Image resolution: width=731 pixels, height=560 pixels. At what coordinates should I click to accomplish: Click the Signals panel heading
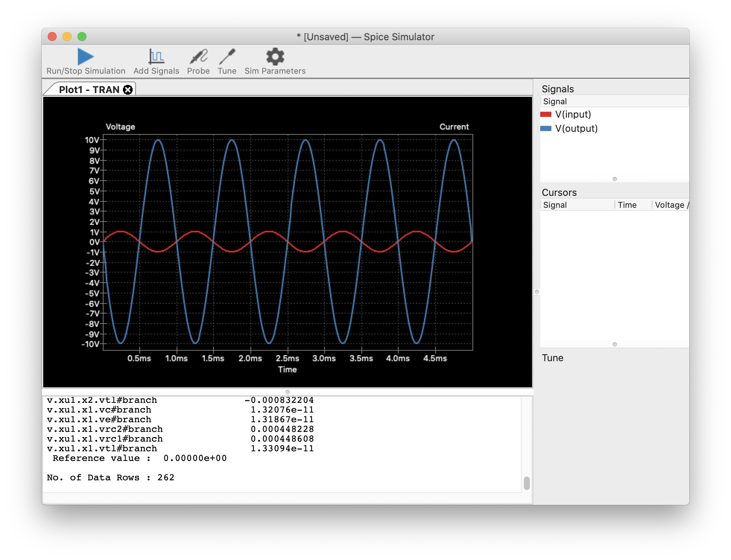coord(558,89)
